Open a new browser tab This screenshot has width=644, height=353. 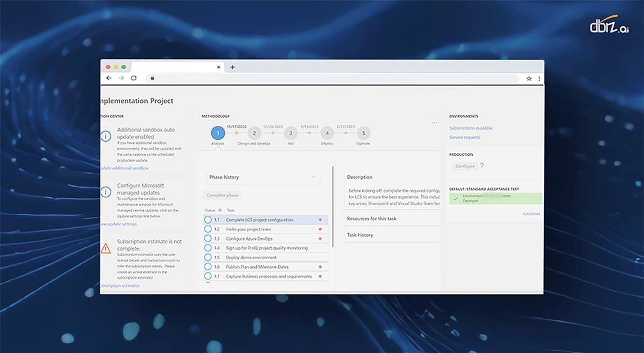click(233, 66)
